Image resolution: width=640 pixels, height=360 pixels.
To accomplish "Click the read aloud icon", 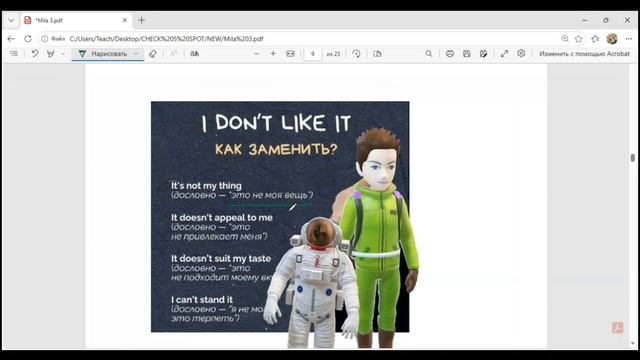I will tap(195, 53).
